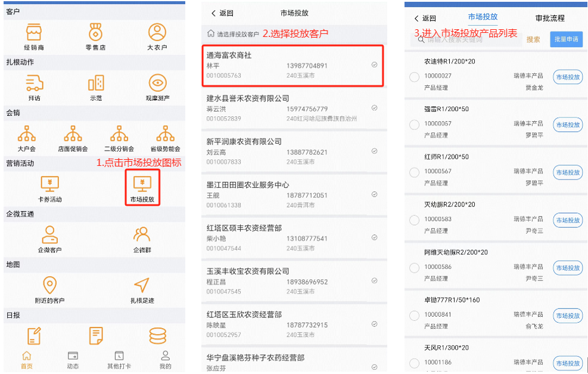The width and height of the screenshot is (588, 374).
Task: Click phone number 18787712051
Action: point(307,195)
